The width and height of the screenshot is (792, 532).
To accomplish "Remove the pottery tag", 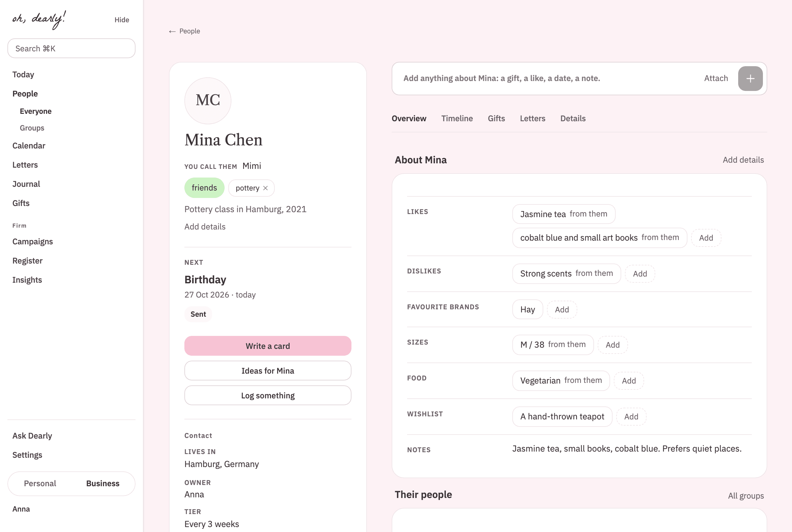I will pos(265,188).
